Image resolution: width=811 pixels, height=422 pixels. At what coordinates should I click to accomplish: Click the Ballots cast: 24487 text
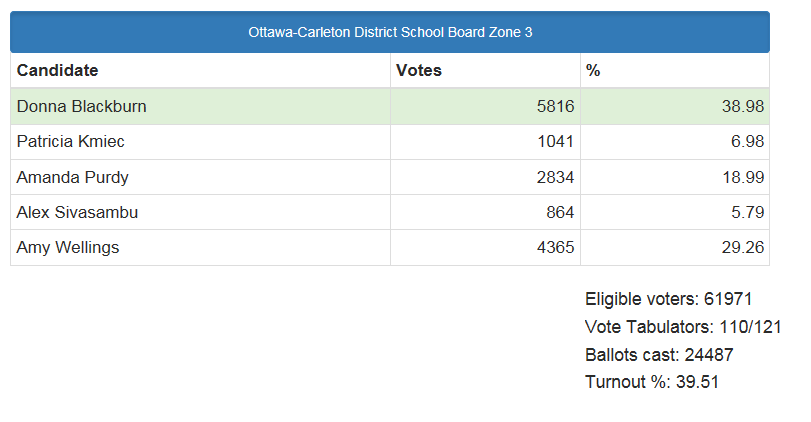[x=660, y=354]
